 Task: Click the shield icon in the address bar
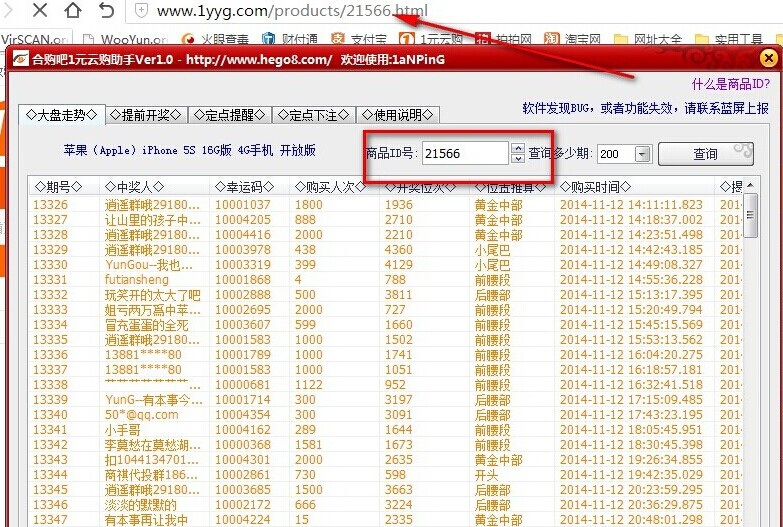click(142, 11)
